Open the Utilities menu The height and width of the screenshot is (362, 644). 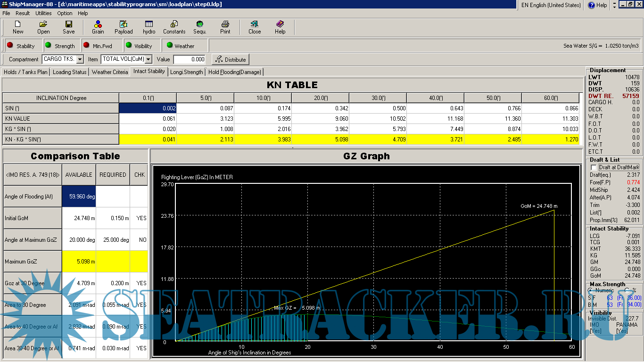click(43, 13)
